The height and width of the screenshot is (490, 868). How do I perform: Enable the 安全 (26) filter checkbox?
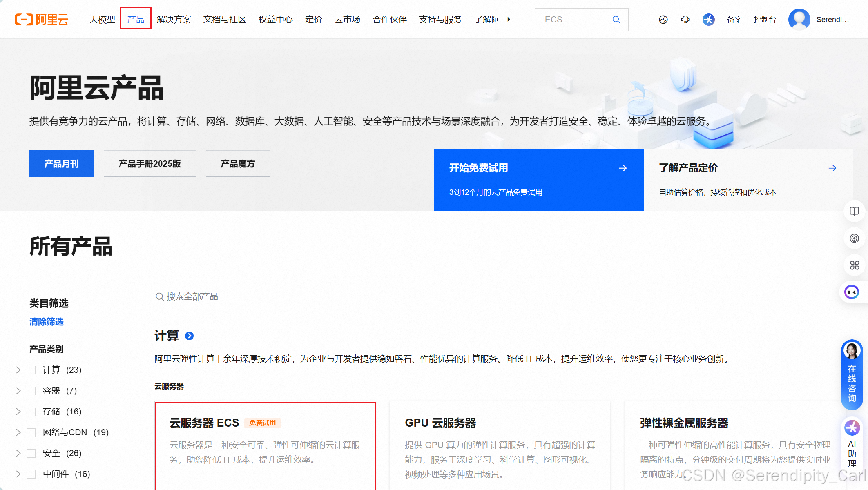pyautogui.click(x=31, y=453)
